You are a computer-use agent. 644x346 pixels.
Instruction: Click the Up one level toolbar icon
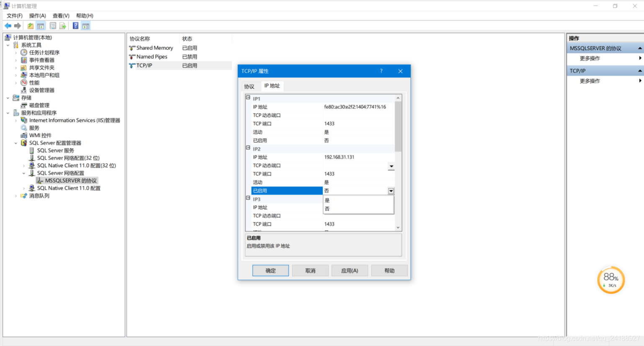point(31,26)
